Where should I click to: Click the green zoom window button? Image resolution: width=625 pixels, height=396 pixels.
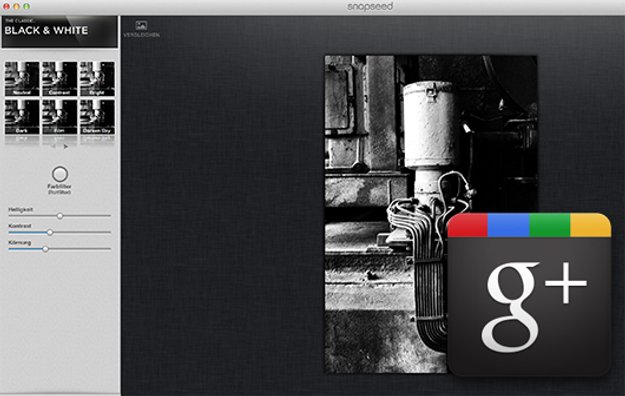click(27, 6)
